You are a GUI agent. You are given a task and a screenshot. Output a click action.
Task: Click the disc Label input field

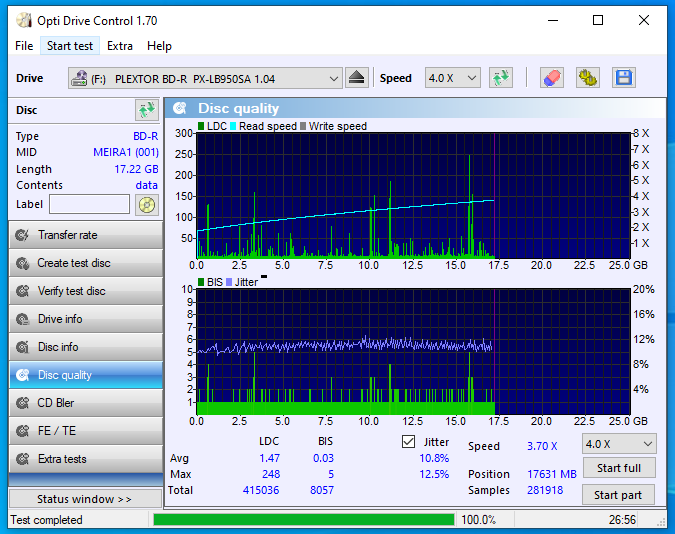click(x=89, y=204)
